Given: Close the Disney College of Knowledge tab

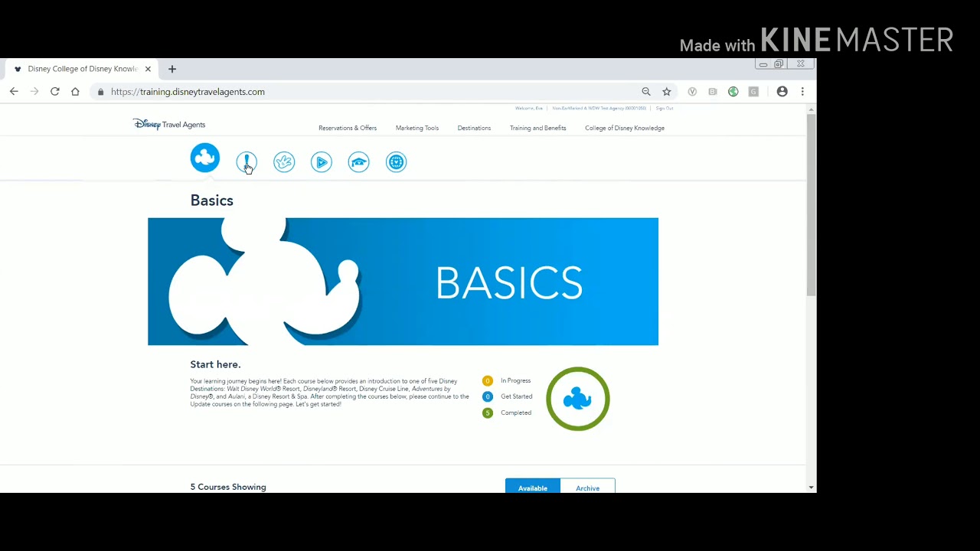Looking at the screenshot, I should (x=148, y=69).
